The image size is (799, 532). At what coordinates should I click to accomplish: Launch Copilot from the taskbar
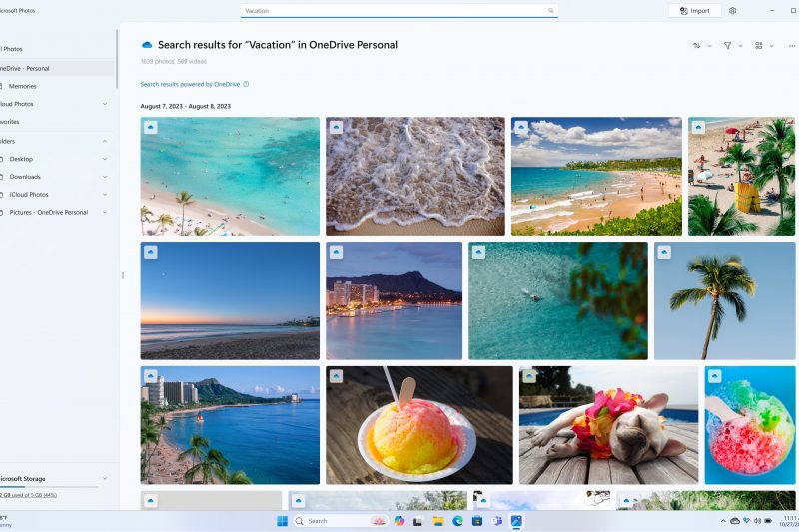[x=399, y=521]
